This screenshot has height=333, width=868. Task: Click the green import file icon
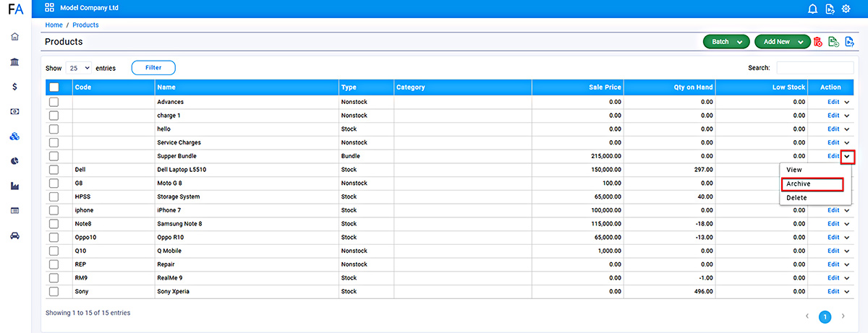click(833, 42)
